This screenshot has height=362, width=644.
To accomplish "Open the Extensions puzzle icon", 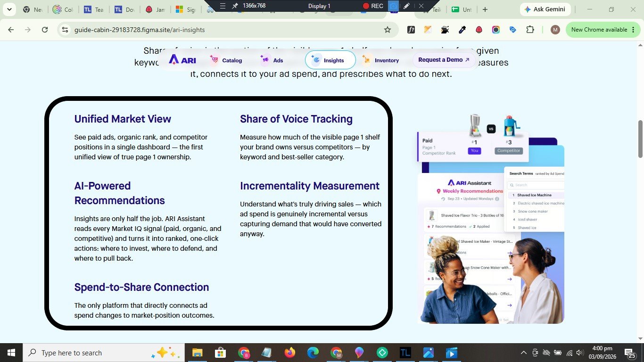I will (530, 30).
